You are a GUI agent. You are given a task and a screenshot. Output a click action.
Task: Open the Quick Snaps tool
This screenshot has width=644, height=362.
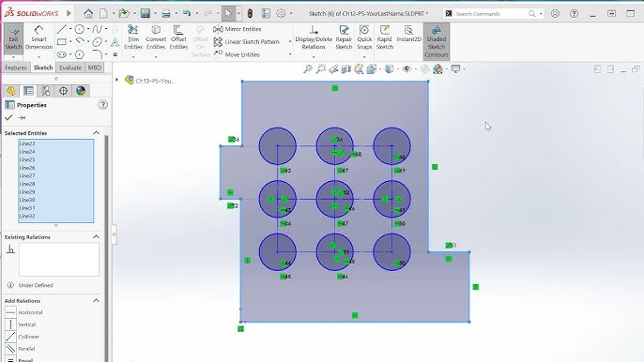(364, 38)
